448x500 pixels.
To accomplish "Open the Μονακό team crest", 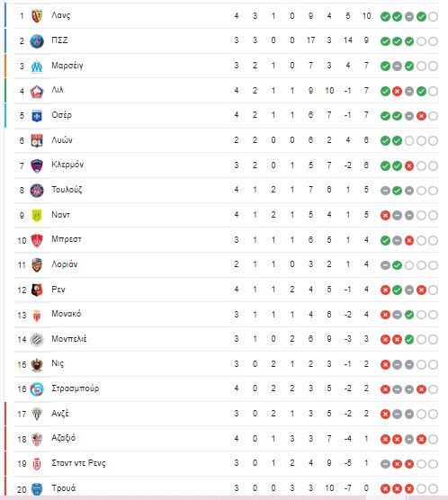I will tap(37, 315).
